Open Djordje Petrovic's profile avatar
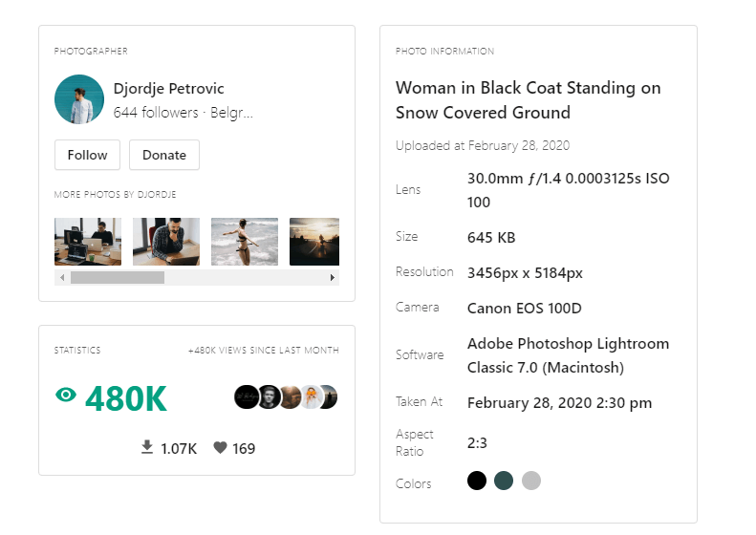 click(x=79, y=99)
